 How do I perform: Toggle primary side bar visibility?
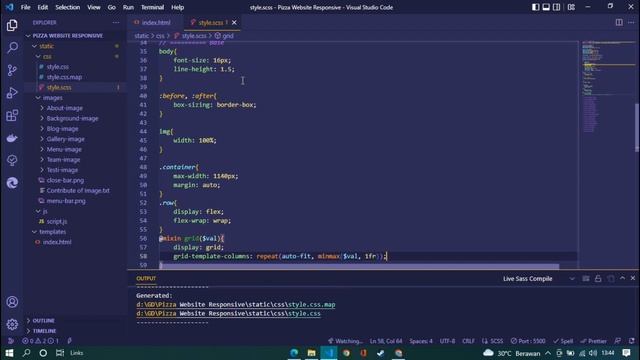point(535,7)
